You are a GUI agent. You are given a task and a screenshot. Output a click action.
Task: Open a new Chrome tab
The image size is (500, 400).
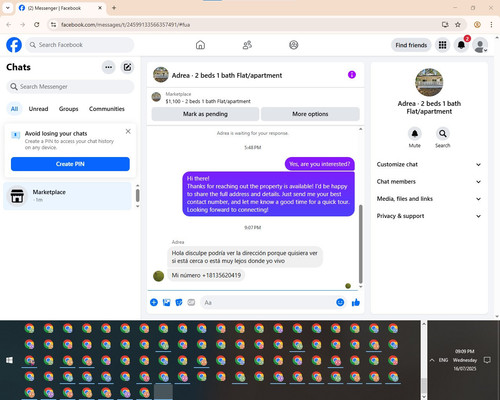coord(114,8)
